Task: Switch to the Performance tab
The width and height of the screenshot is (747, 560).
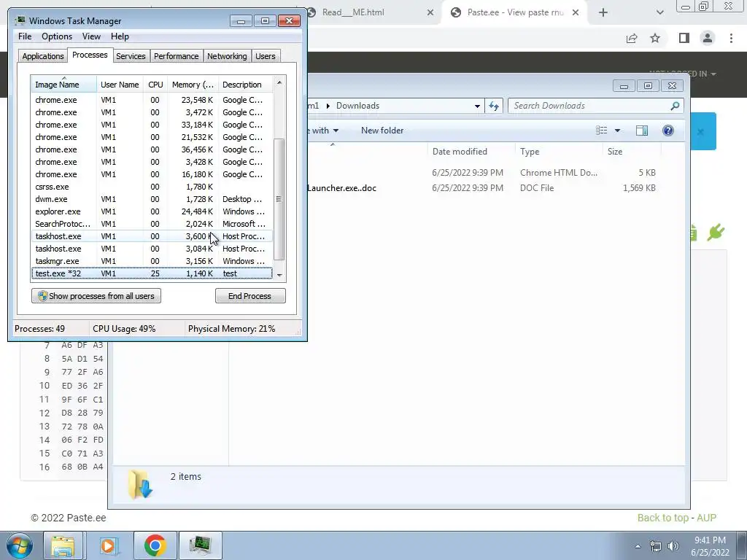Action: 177,56
